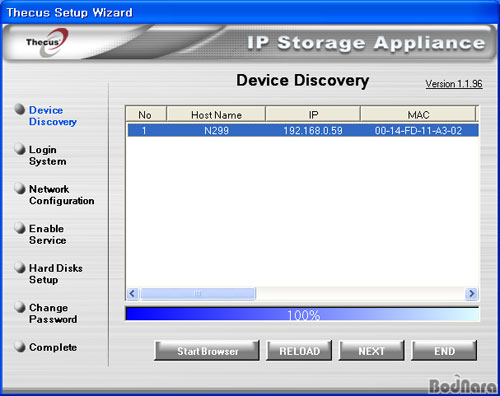Click the bullet icon beside Hard Disks Setup
Screen dimensions: 500x396
(20, 267)
